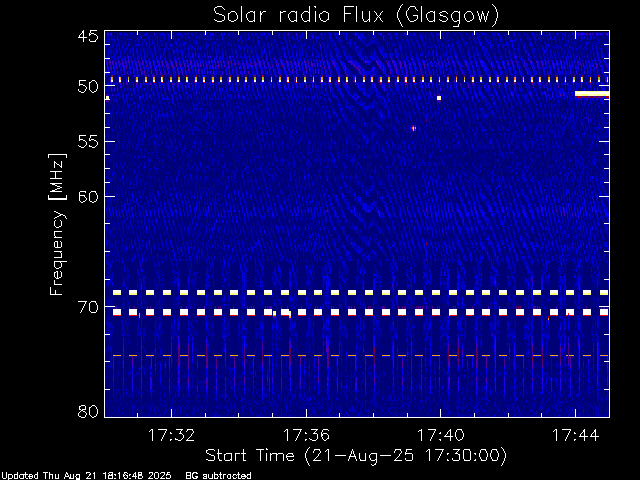
Task: Select the 'Frequency [MHz]' axis label
Action: point(58,224)
